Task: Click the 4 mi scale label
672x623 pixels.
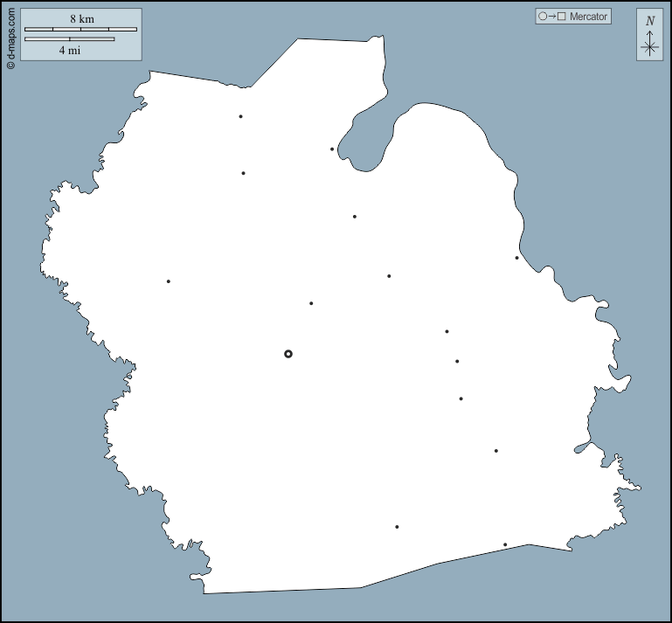Action: coord(70,51)
